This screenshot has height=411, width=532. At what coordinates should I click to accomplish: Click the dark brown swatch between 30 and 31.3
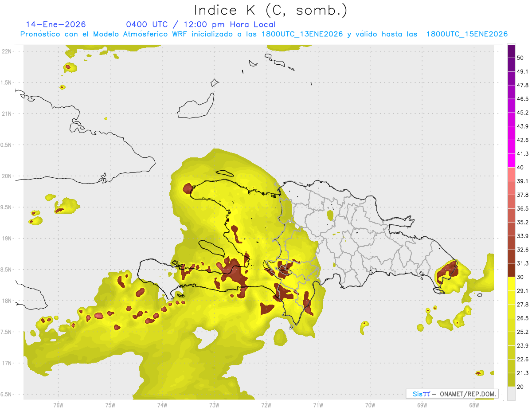511,270
